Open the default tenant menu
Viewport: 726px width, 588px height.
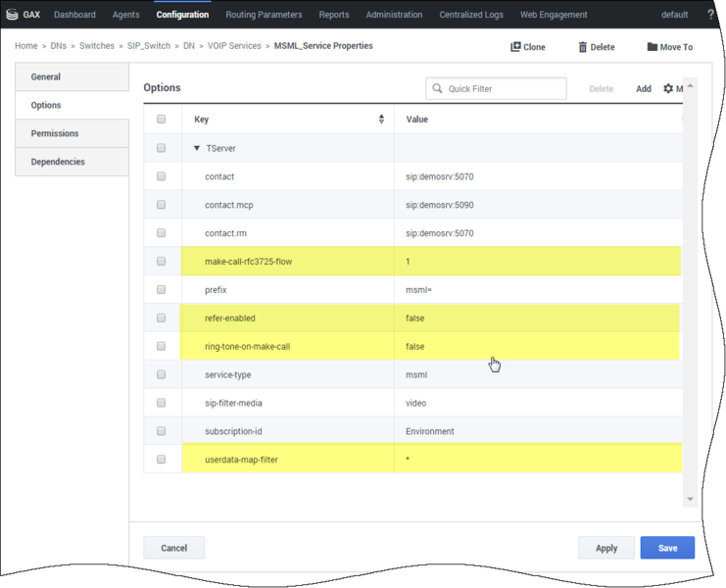click(x=674, y=15)
